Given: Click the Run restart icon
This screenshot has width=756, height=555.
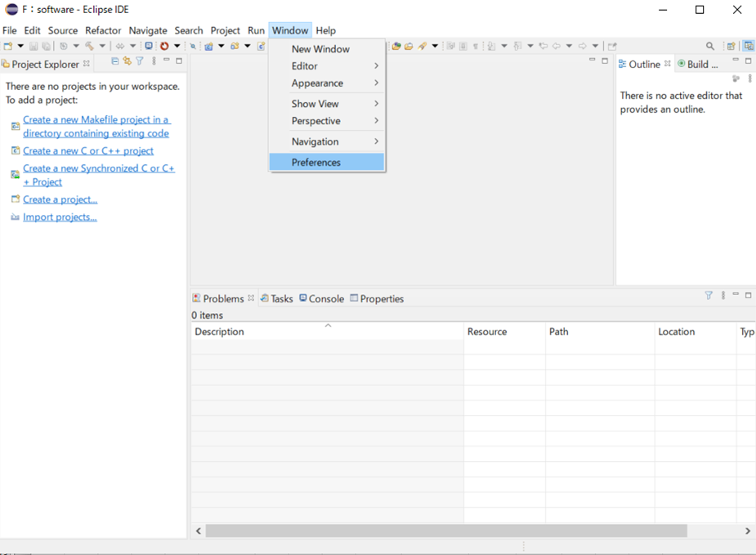Looking at the screenshot, I should [x=164, y=46].
